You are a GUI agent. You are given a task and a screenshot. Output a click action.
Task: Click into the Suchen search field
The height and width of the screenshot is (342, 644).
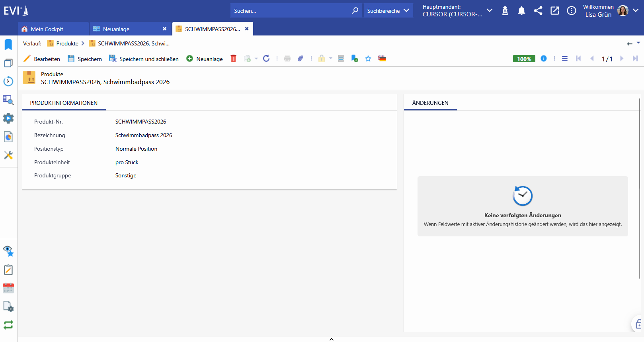pos(291,10)
